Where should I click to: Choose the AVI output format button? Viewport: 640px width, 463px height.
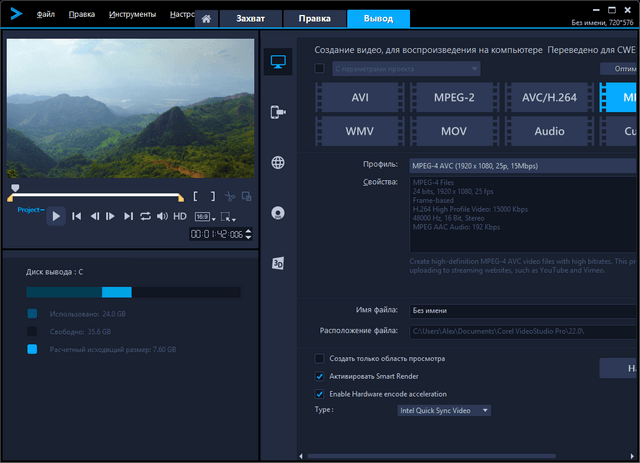point(360,98)
